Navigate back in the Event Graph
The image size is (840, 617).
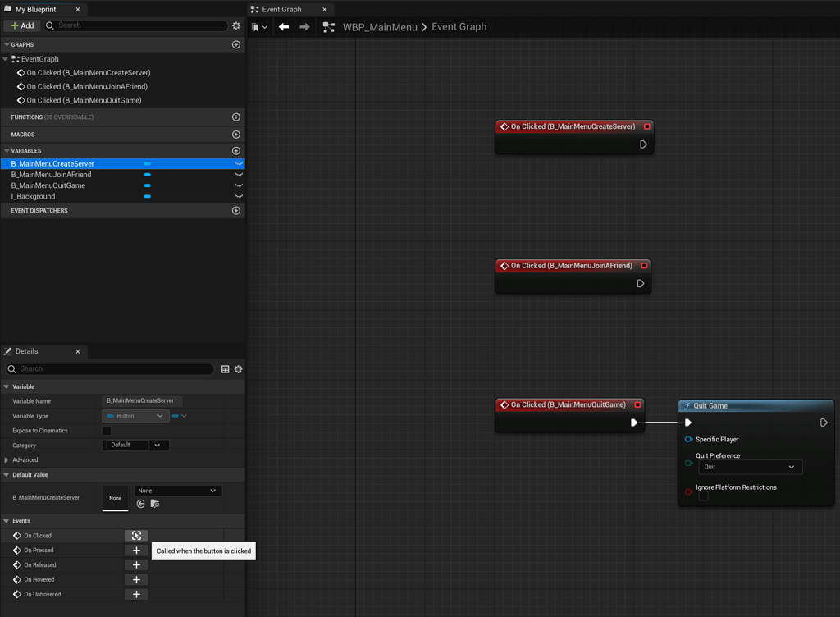tap(284, 27)
